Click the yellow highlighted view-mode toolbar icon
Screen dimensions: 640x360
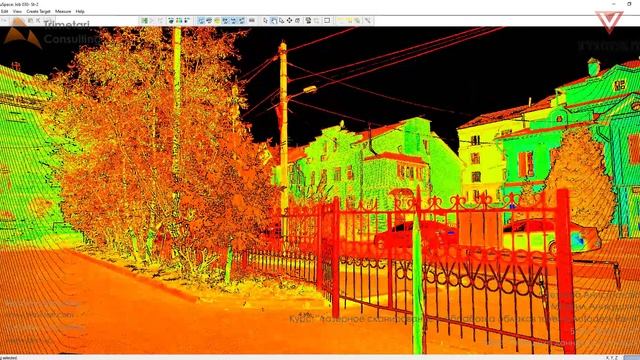pyautogui.click(x=217, y=20)
